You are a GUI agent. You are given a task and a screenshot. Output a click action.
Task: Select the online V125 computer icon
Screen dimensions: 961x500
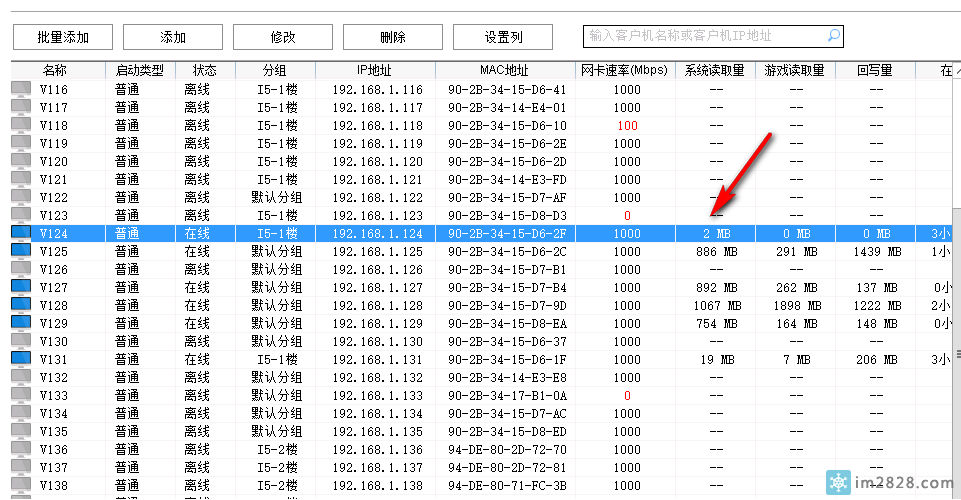(21, 251)
